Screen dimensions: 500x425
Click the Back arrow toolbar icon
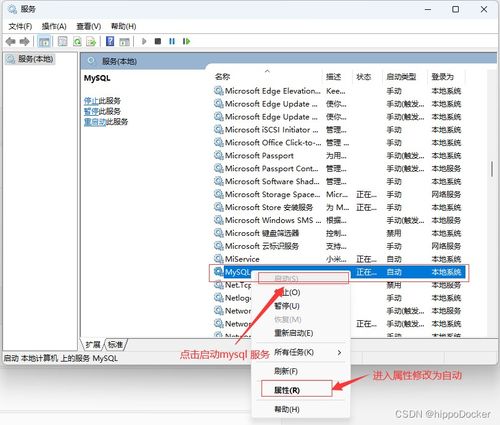click(x=11, y=41)
